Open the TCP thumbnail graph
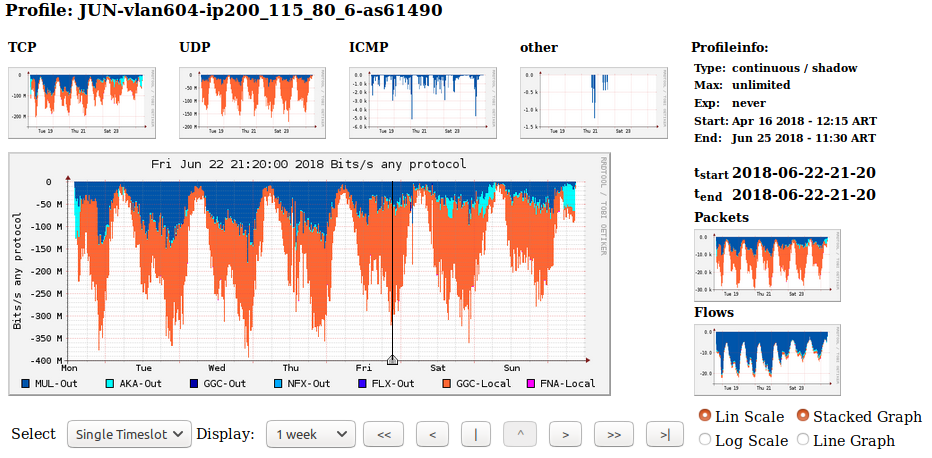Viewport: 932px width, 458px height. click(81, 102)
